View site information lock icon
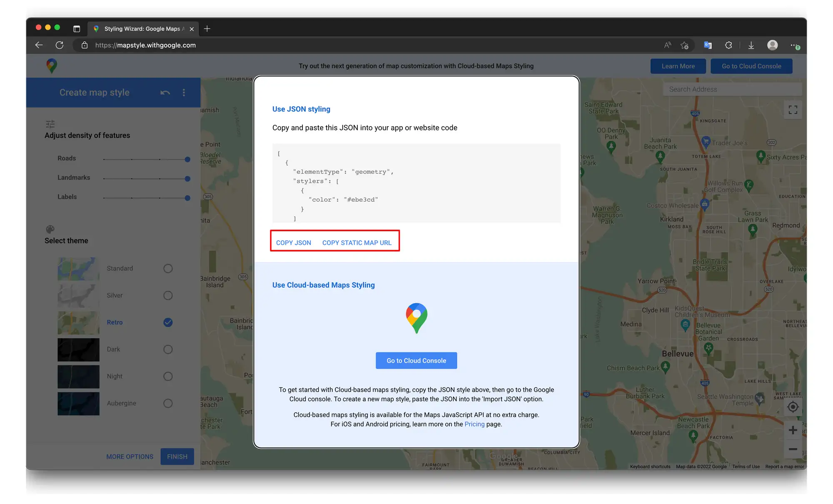 coord(85,45)
